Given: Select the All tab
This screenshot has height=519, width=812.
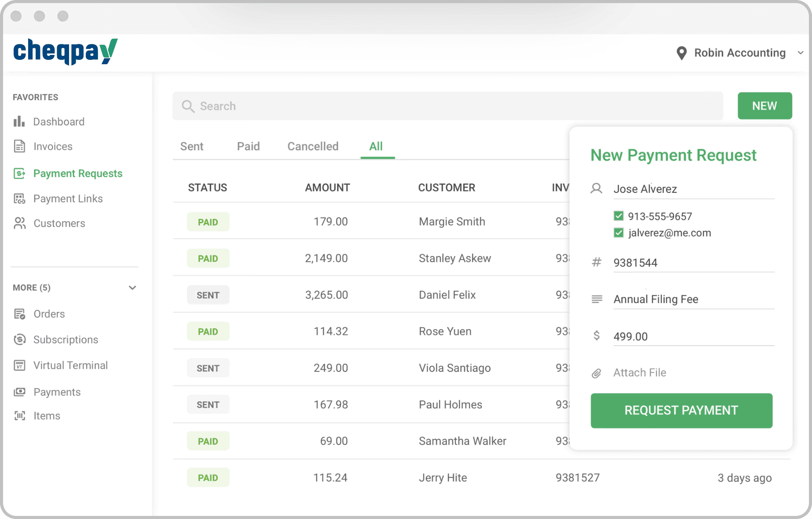Looking at the screenshot, I should coord(376,146).
